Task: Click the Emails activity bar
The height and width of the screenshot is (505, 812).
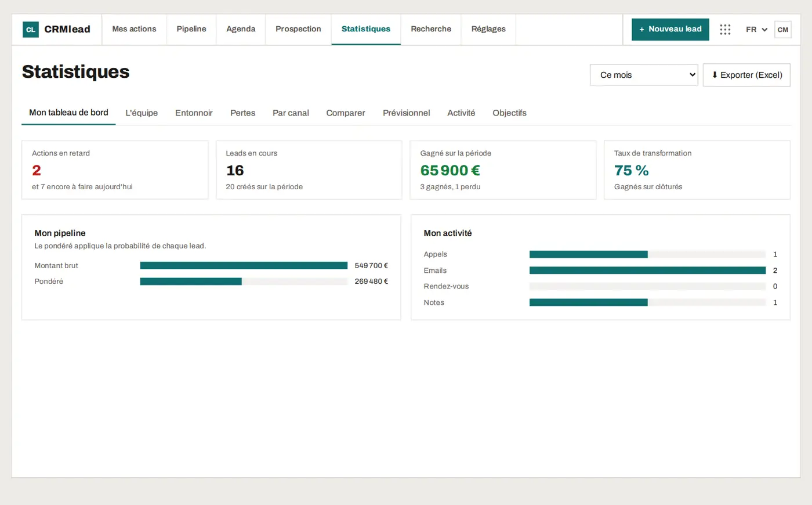Action: pos(648,270)
